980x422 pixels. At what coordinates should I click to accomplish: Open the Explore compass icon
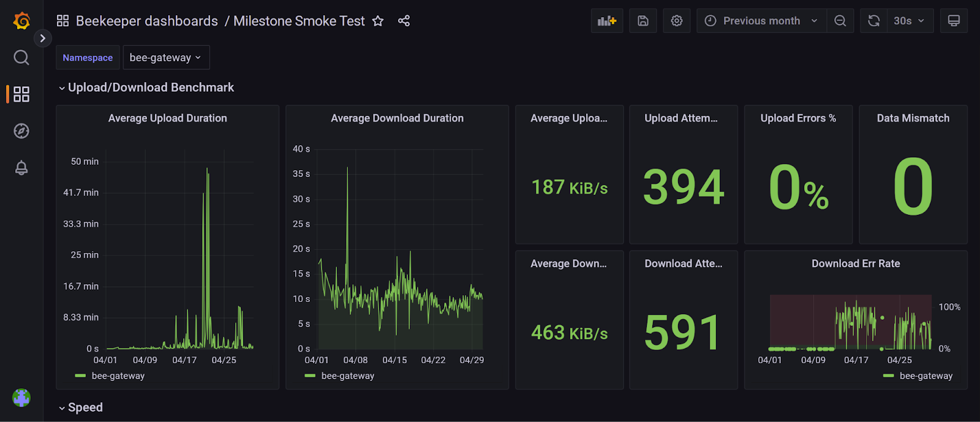(x=21, y=131)
